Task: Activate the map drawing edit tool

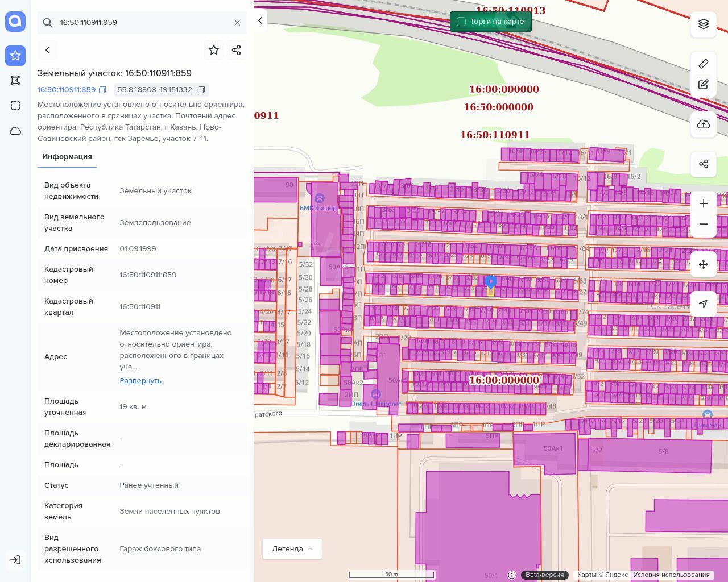Action: 704,85
